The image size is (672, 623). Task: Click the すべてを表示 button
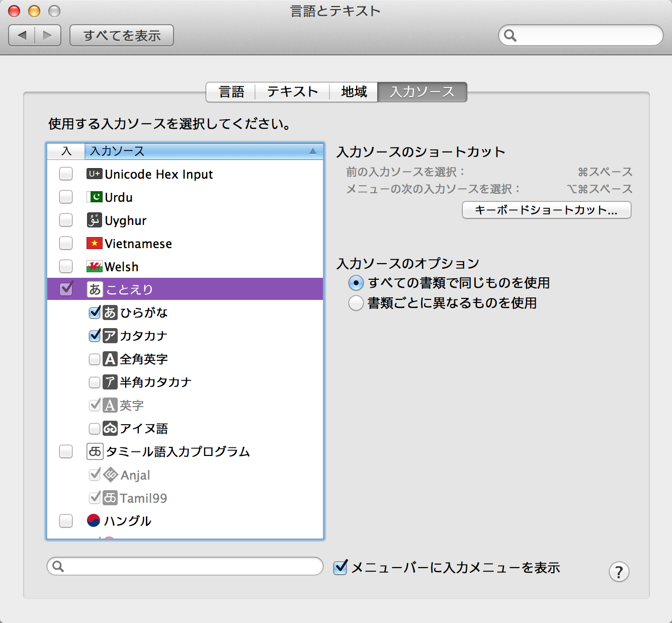[x=122, y=36]
